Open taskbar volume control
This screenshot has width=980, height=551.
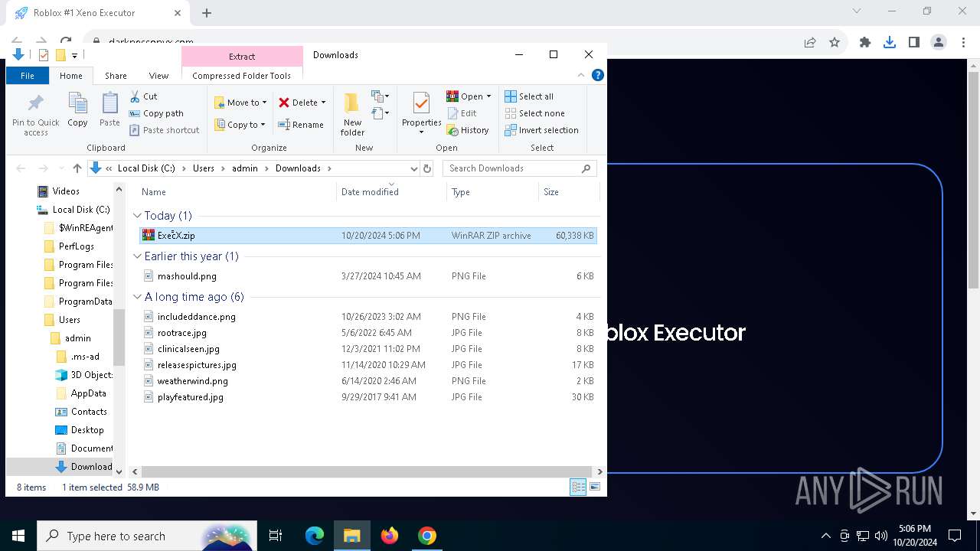tap(880, 536)
